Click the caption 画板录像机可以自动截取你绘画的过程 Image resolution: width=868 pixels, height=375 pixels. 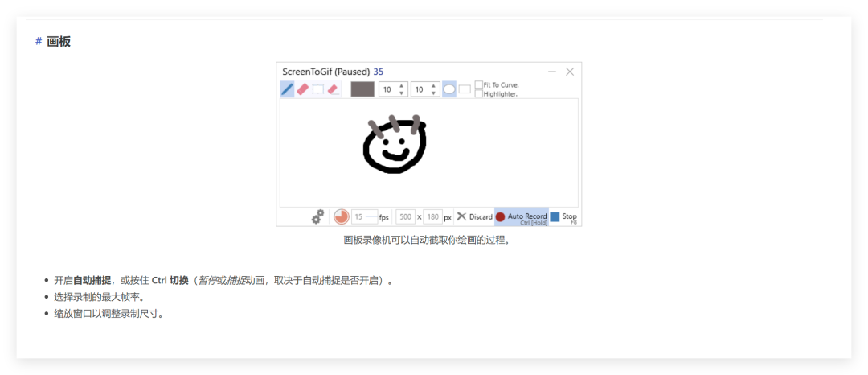click(x=426, y=241)
